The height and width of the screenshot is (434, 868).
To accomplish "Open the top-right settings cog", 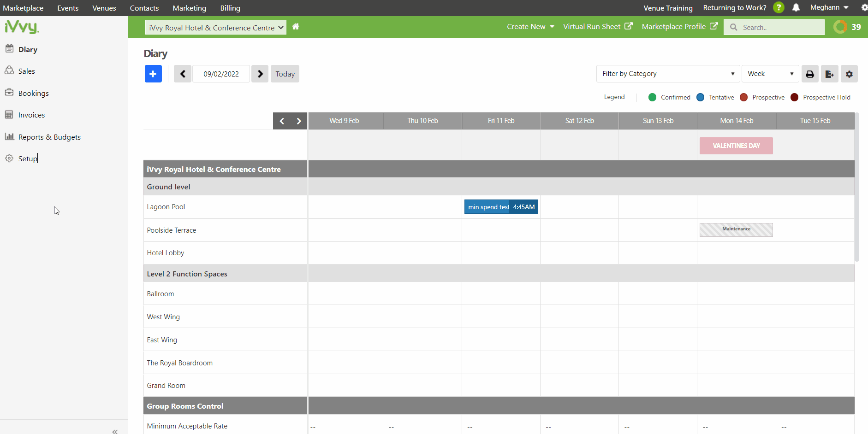I will coord(864,7).
